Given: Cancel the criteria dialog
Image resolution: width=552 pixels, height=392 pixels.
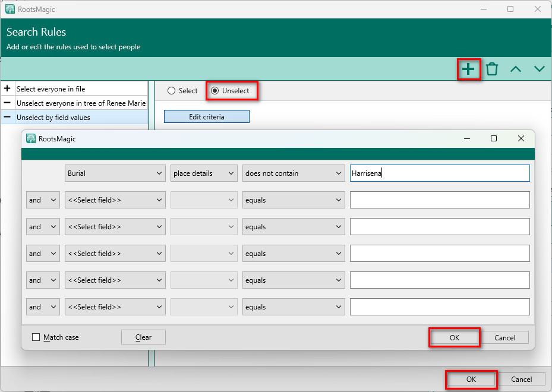Looking at the screenshot, I should pyautogui.click(x=504, y=337).
